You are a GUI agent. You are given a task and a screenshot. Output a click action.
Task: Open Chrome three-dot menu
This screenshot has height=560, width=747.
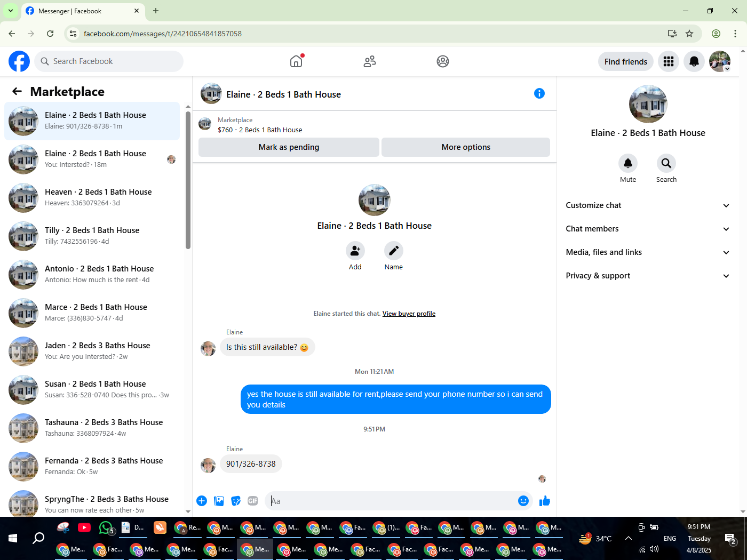[735, 34]
